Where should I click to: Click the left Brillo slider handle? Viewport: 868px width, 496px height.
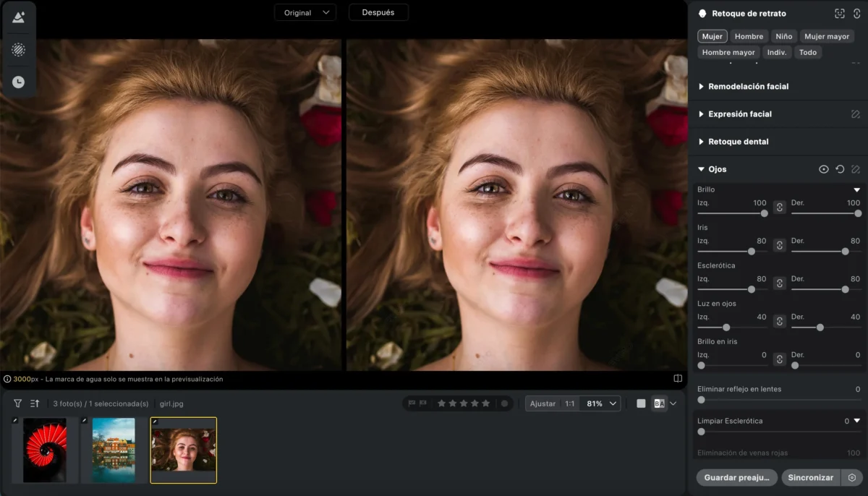(764, 213)
